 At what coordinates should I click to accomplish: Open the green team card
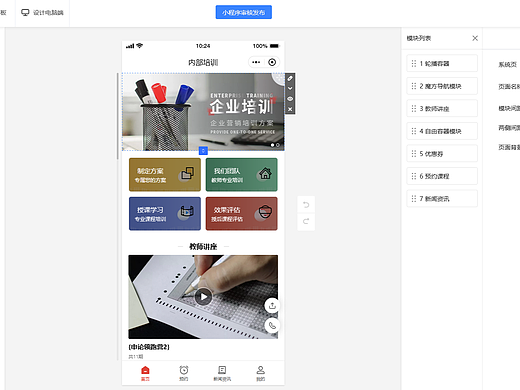point(242,175)
